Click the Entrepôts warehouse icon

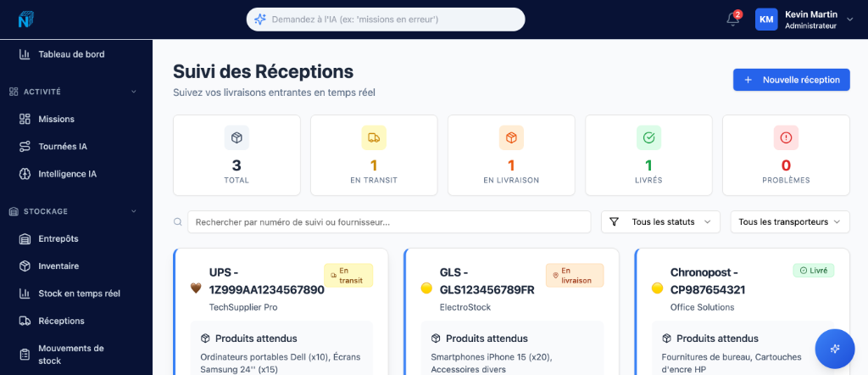[25, 239]
